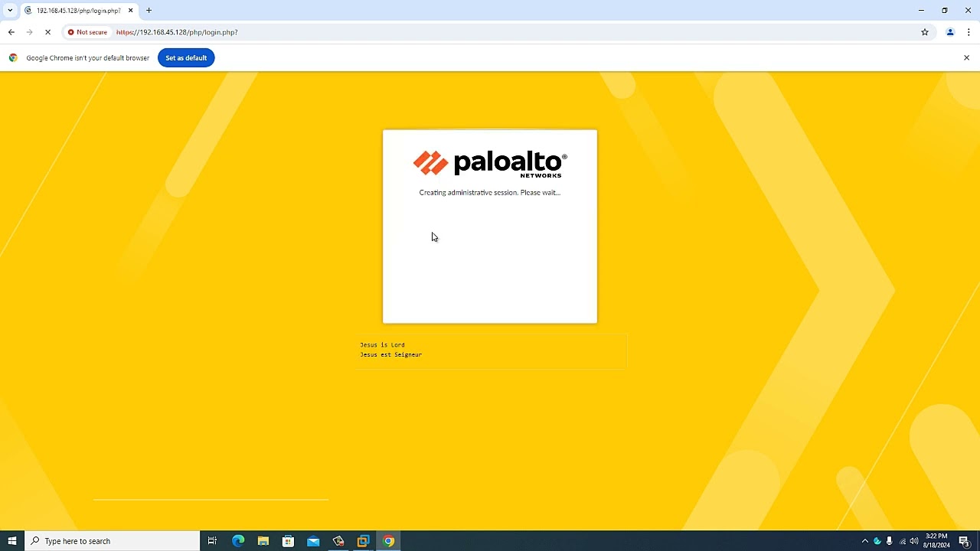
Task: Open the clock and calendar flyout
Action: tap(936, 541)
